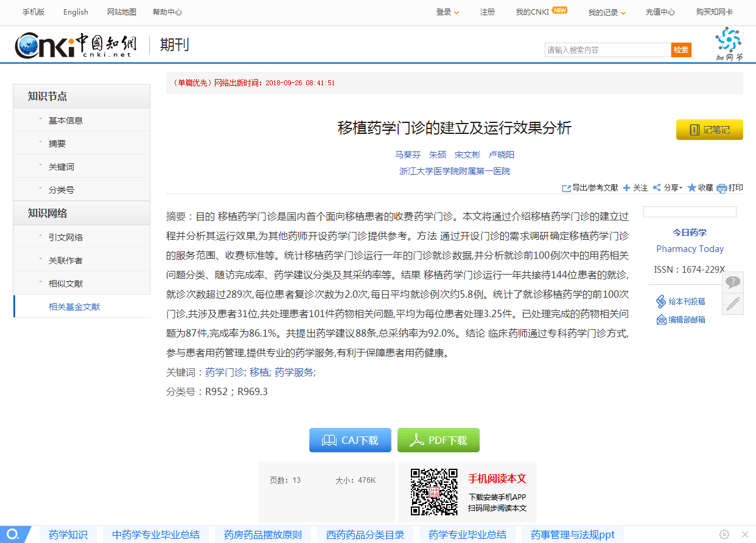Click the print (打印) icon
The width and height of the screenshot is (756, 543).
(x=722, y=188)
